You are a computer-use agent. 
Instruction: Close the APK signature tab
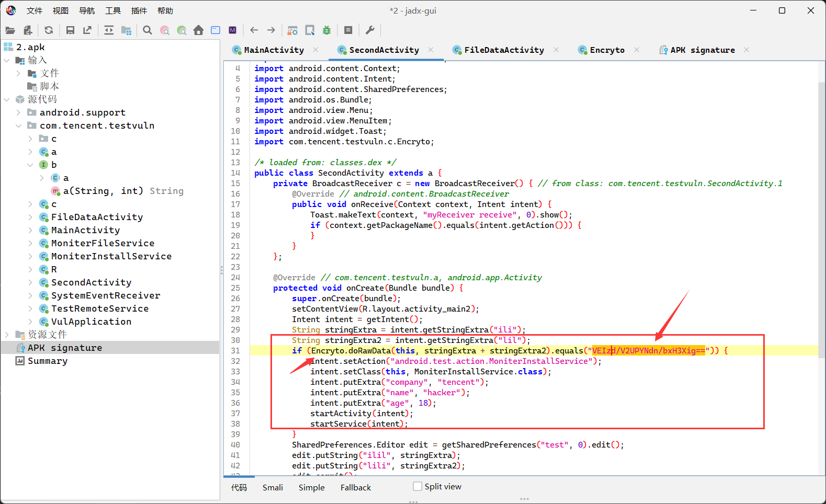tap(746, 50)
